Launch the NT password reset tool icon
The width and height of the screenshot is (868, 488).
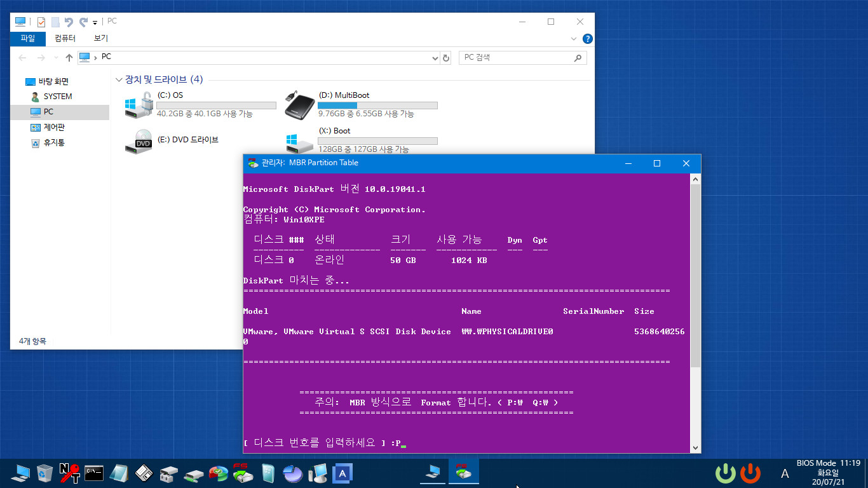pos(70,473)
